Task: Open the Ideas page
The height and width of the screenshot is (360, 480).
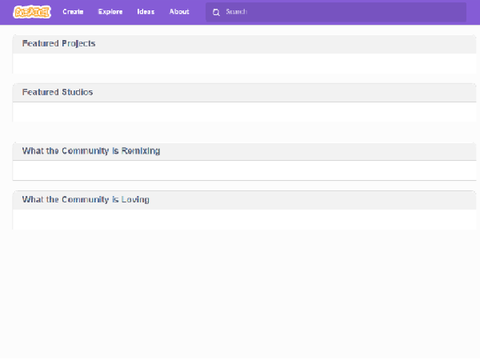Action: [146, 12]
